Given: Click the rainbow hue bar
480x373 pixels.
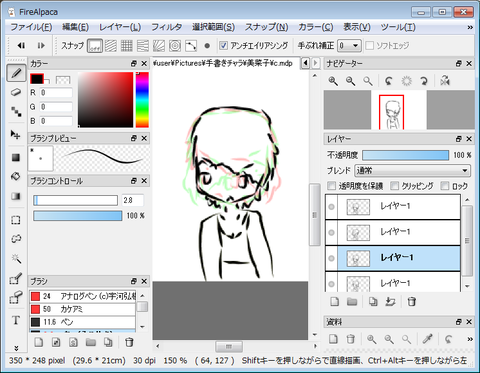Looking at the screenshot, I should point(142,99).
